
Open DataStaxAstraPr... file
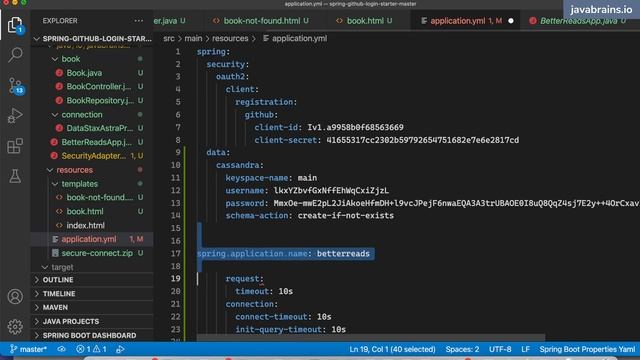[100, 128]
